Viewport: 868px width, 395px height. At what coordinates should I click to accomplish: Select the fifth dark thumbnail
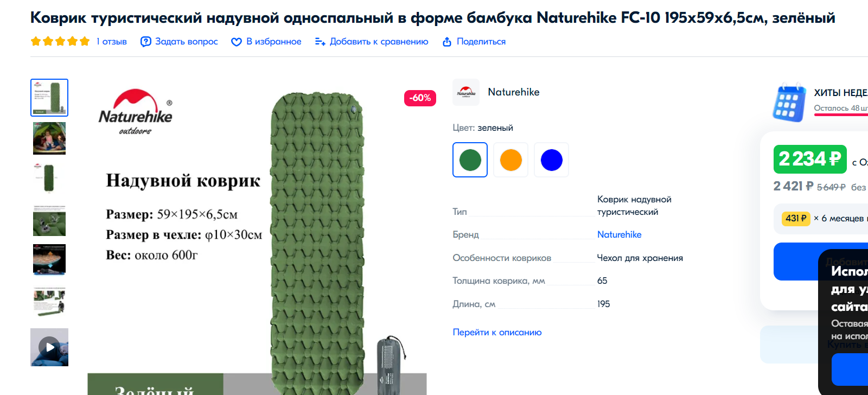click(49, 259)
